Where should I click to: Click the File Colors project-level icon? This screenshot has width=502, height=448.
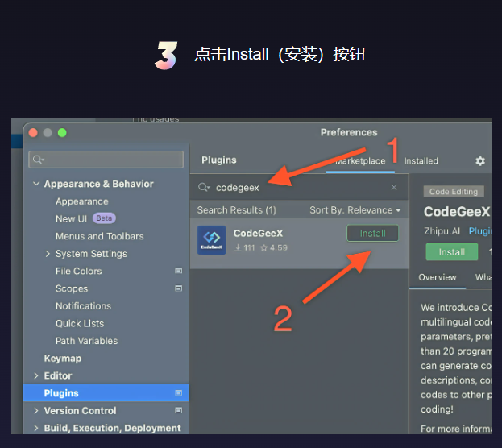point(178,271)
